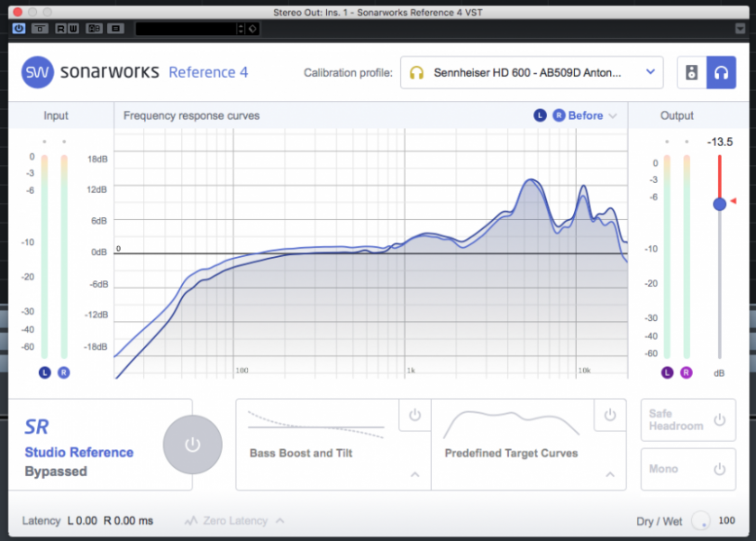The image size is (756, 541).
Task: Expand the Predefined Target Curves panel
Action: click(x=610, y=475)
